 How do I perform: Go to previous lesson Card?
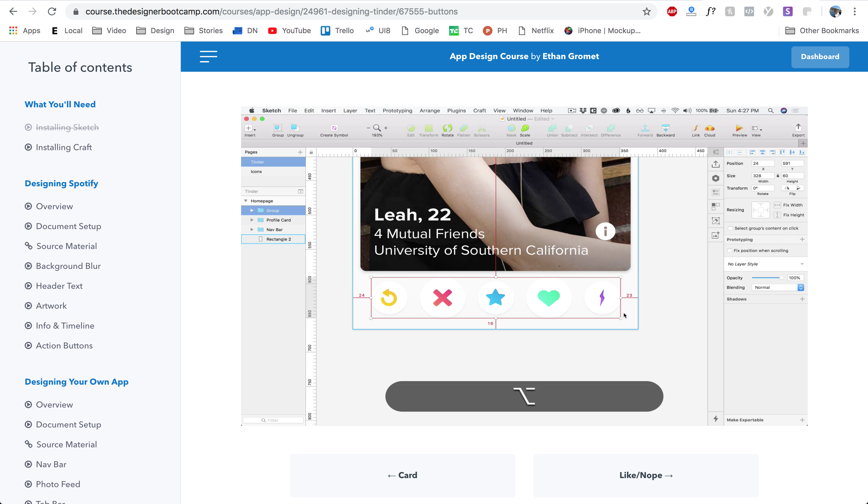coord(402,475)
